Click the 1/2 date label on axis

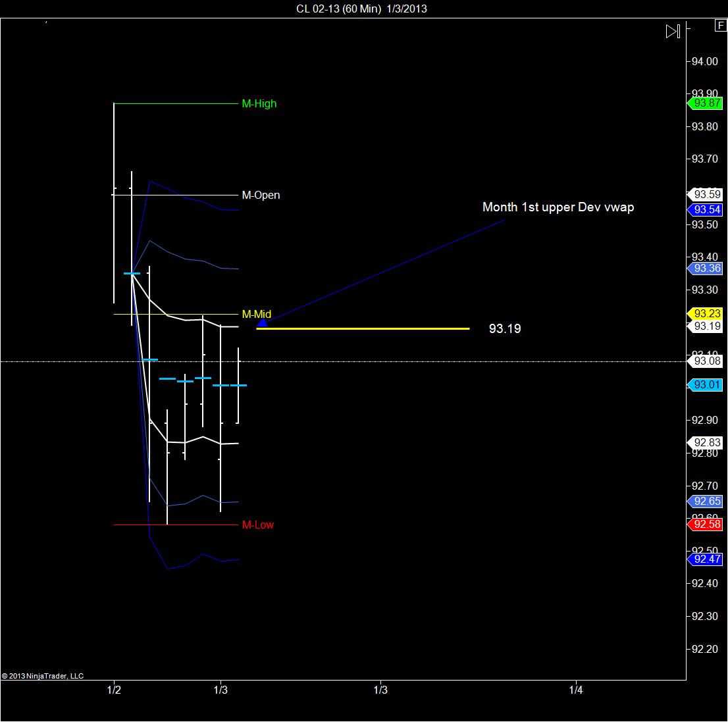click(x=114, y=690)
